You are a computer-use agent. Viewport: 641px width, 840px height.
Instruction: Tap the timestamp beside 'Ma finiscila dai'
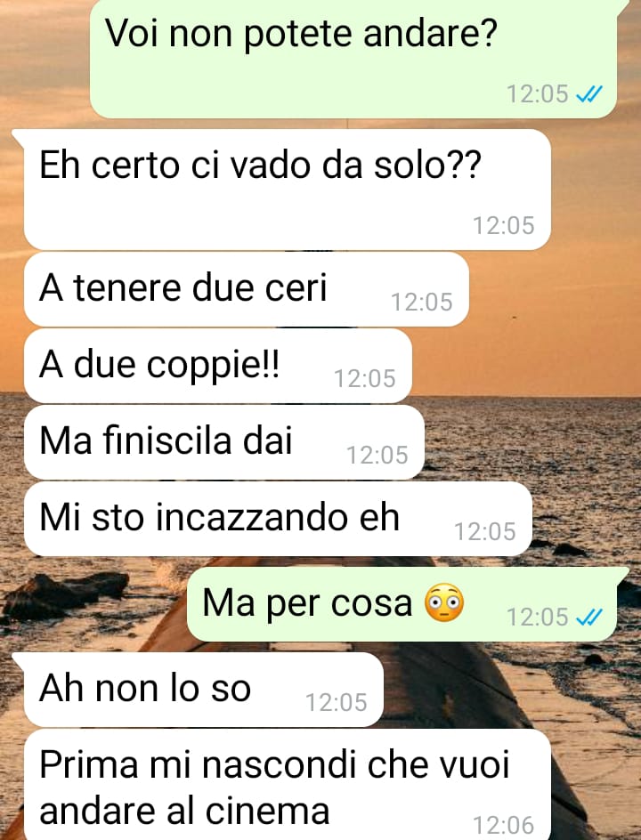(377, 456)
